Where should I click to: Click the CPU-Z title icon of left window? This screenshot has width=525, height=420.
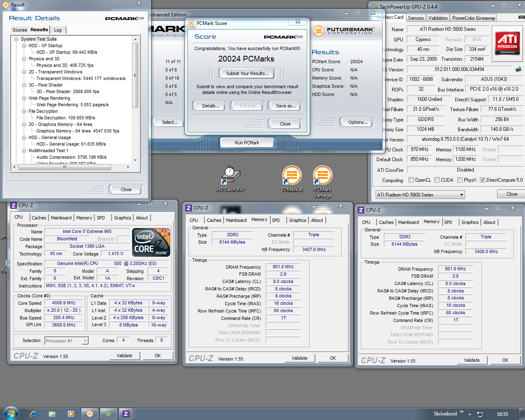14,205
